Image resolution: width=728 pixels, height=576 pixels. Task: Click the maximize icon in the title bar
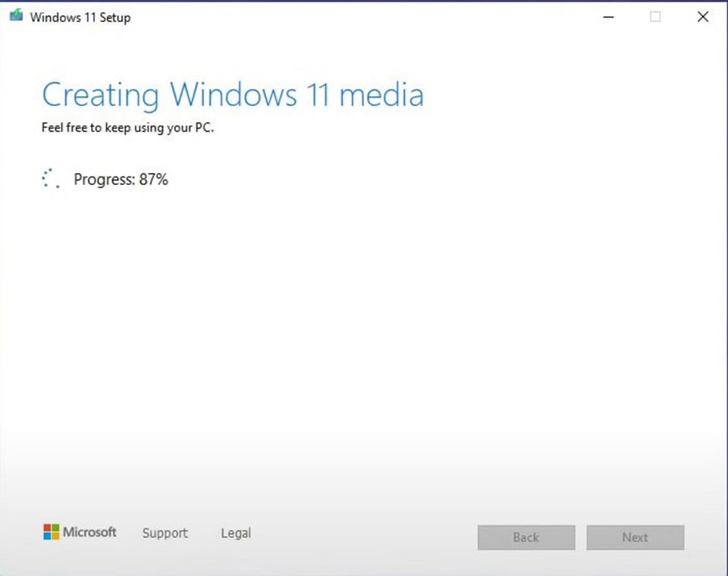(654, 16)
